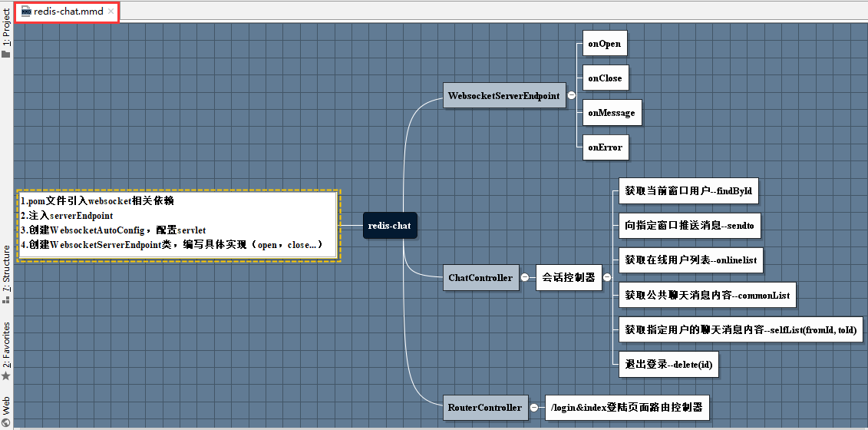
Task: Open the Web tool window
Action: [6, 405]
